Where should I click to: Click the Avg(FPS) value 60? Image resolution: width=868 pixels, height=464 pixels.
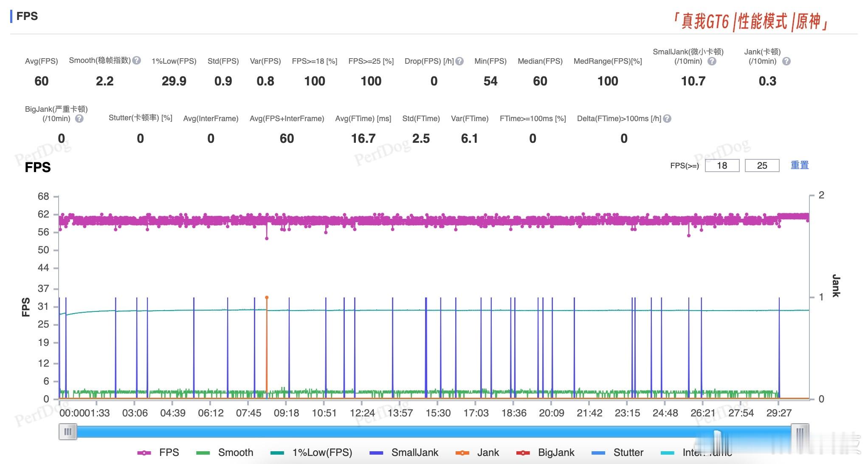click(x=42, y=81)
